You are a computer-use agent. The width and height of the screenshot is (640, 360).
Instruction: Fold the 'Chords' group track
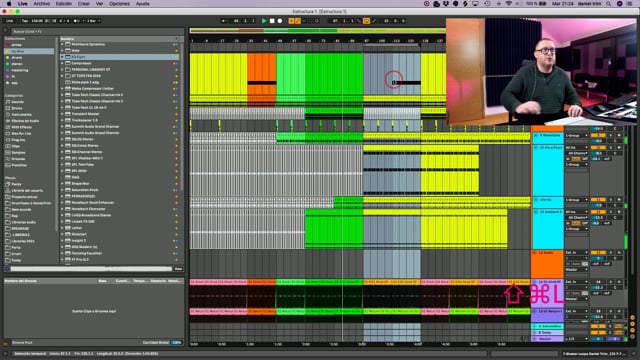click(x=536, y=200)
